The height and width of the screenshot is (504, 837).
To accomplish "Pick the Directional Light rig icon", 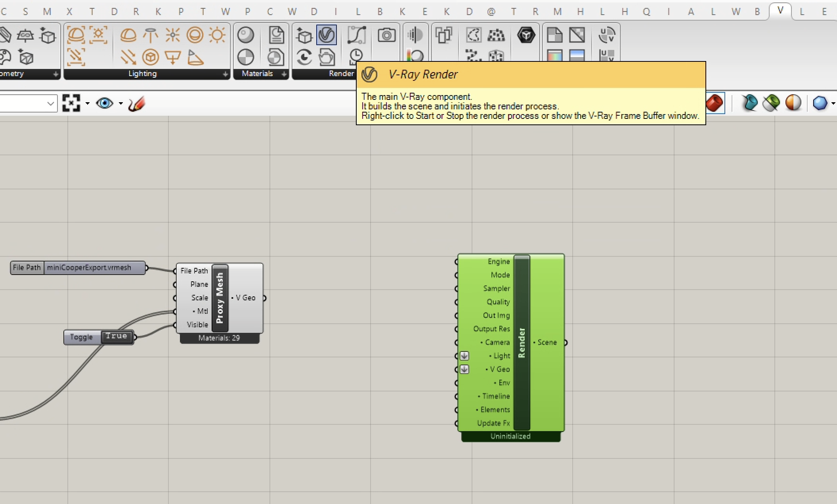I will (76, 57).
